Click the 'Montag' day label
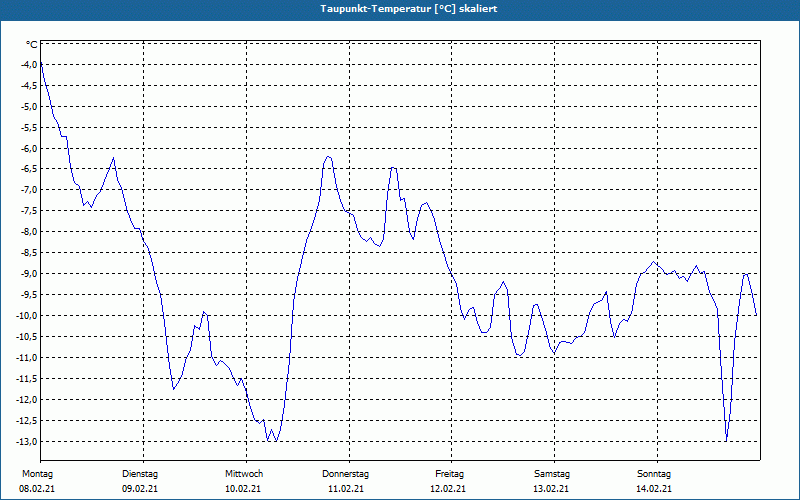This screenshot has height=500, width=800. 37,474
